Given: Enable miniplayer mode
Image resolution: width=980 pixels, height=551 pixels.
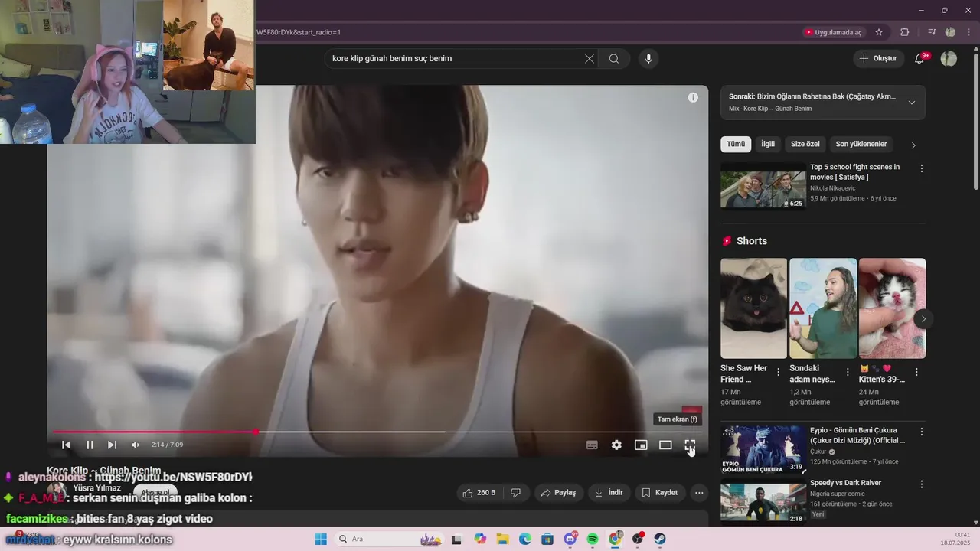Looking at the screenshot, I should point(641,445).
